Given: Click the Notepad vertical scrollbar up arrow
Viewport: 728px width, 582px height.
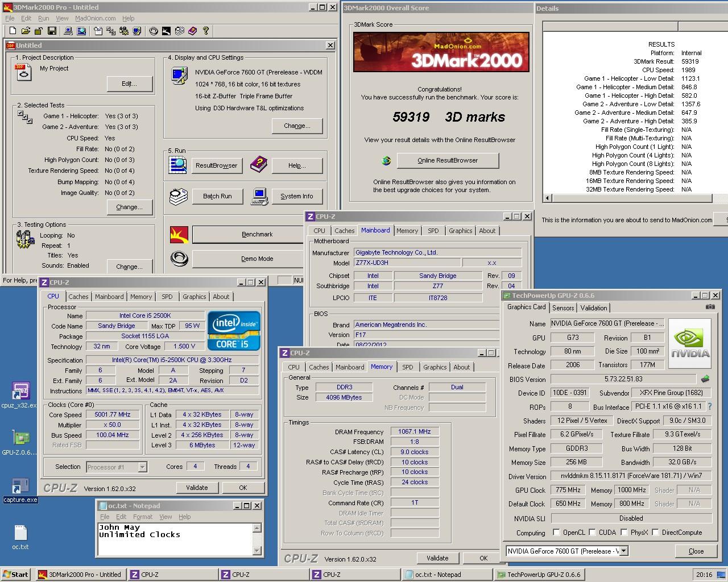Looking at the screenshot, I should 257,528.
